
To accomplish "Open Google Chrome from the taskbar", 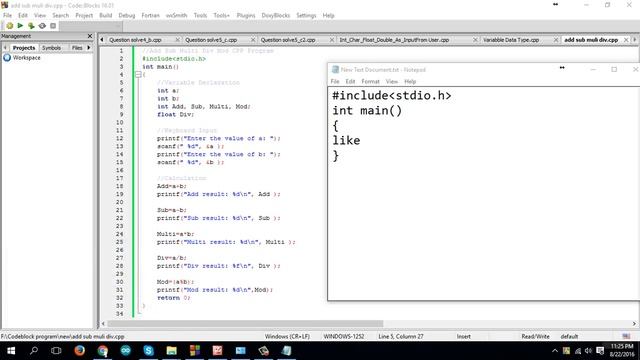I will pyautogui.click(x=102, y=351).
